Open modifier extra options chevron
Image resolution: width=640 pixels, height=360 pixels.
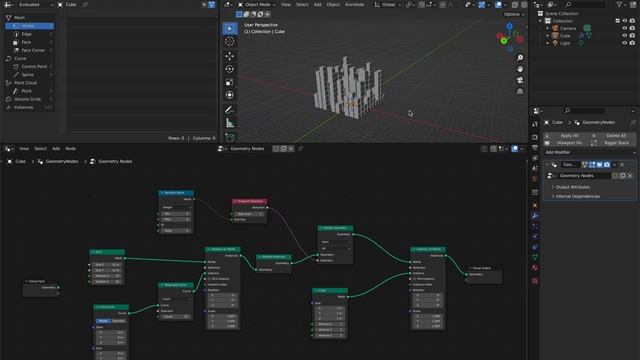(x=614, y=164)
